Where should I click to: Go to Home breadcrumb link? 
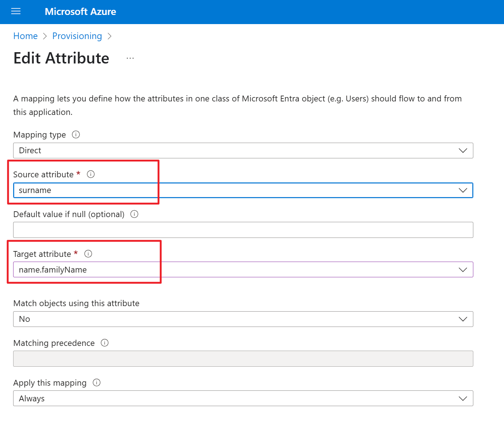26,36
